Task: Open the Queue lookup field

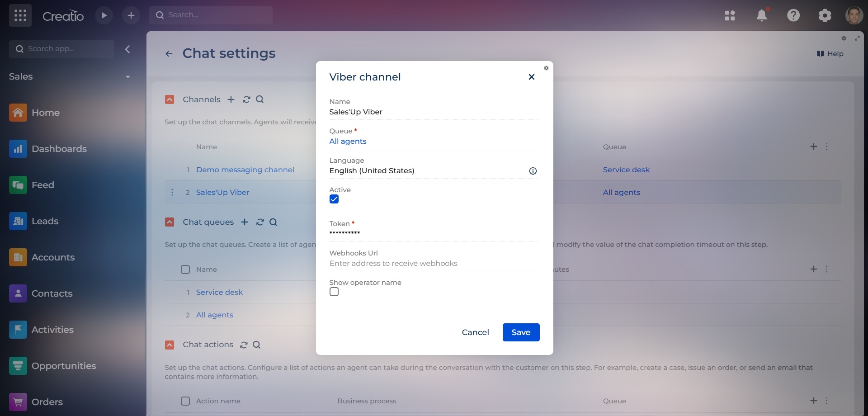Action: tap(434, 142)
